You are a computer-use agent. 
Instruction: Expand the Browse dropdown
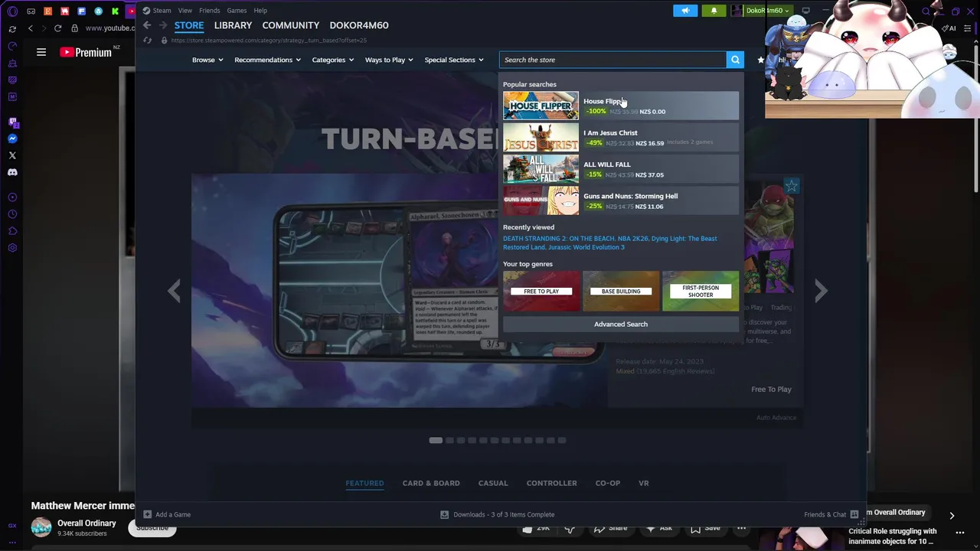(x=207, y=60)
